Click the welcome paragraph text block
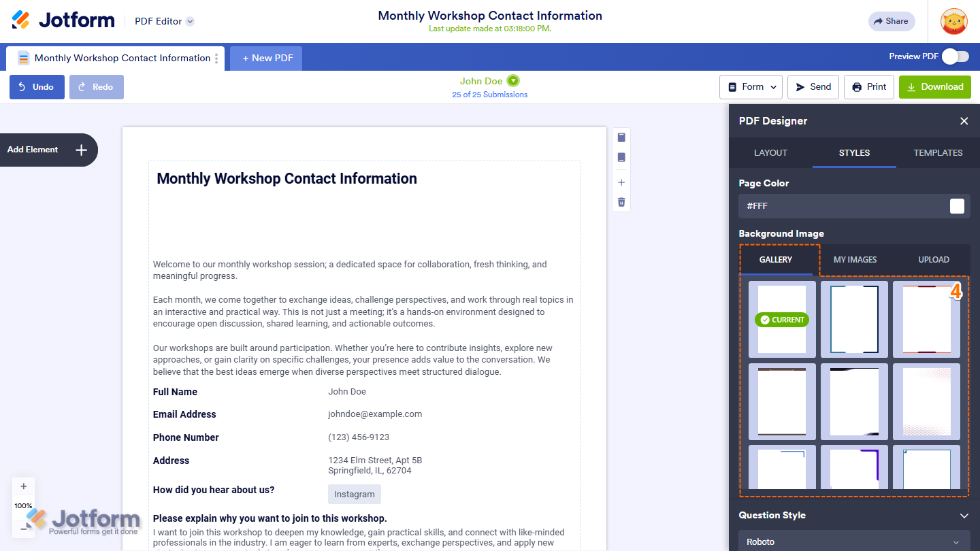 click(x=363, y=318)
